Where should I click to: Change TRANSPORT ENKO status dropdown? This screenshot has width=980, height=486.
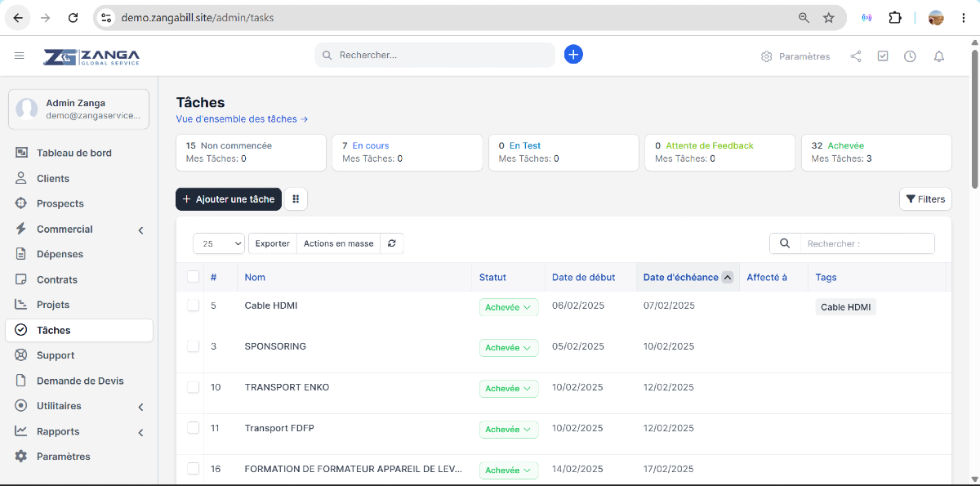coord(509,389)
